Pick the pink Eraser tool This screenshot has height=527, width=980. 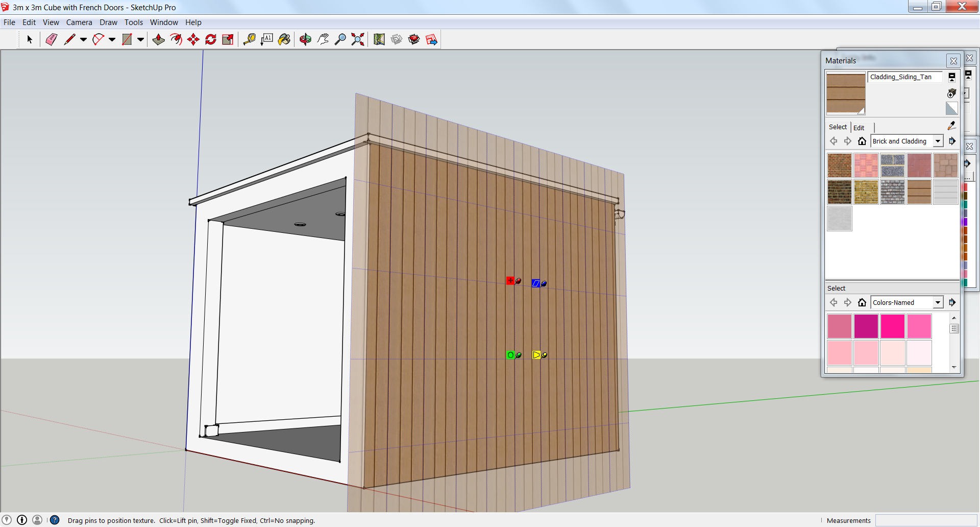point(51,39)
